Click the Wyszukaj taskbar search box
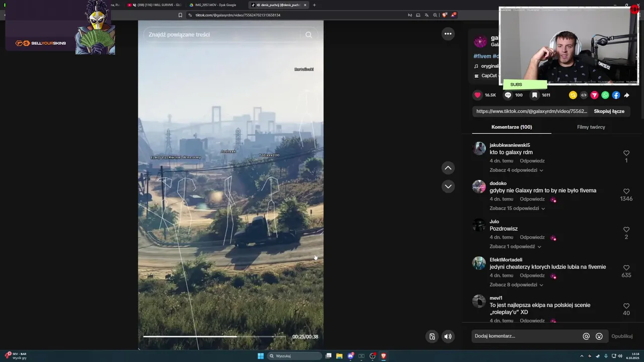This screenshot has width=644, height=362. (x=295, y=356)
